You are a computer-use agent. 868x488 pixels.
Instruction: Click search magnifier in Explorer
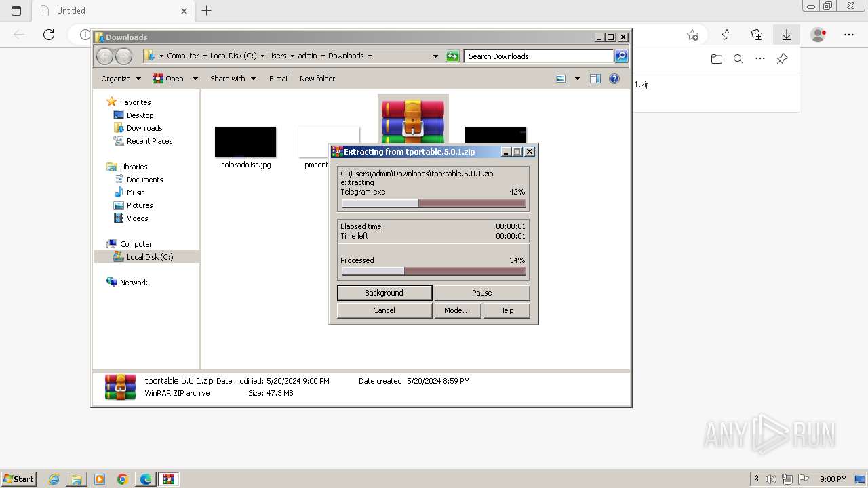pos(621,56)
